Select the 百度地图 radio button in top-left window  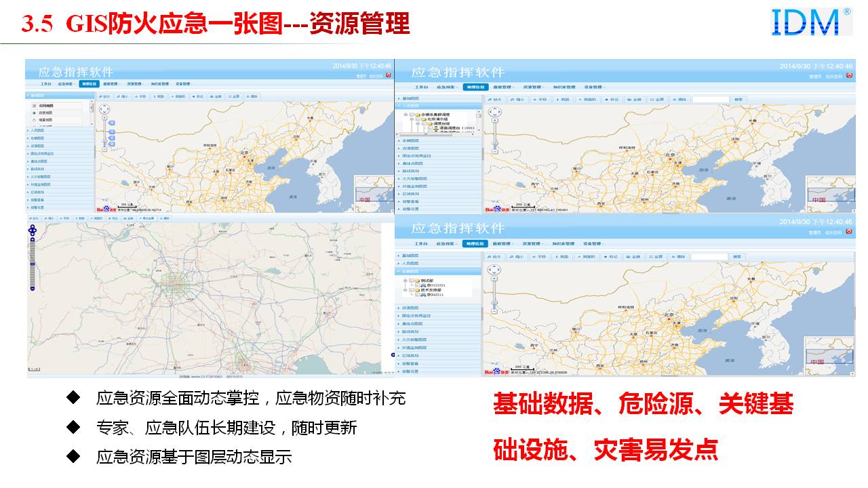coord(35,113)
